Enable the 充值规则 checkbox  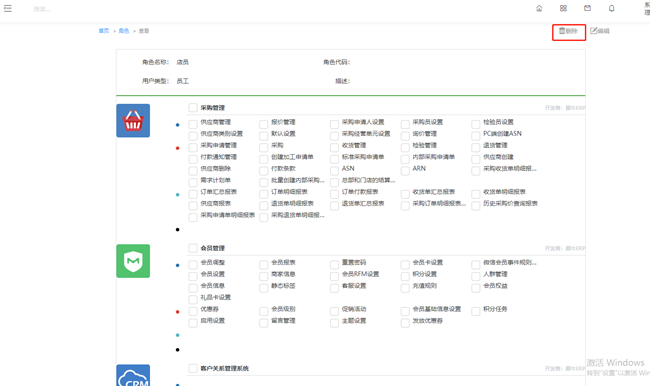[405, 288]
